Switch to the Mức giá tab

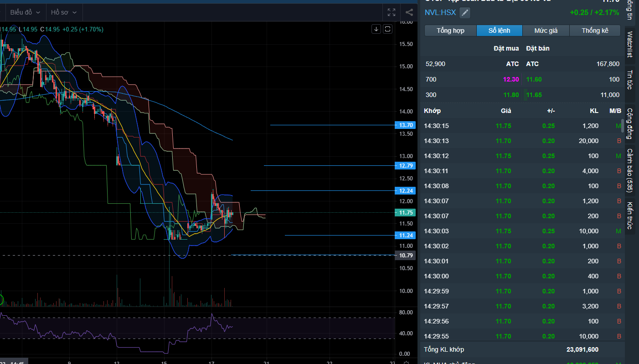546,31
